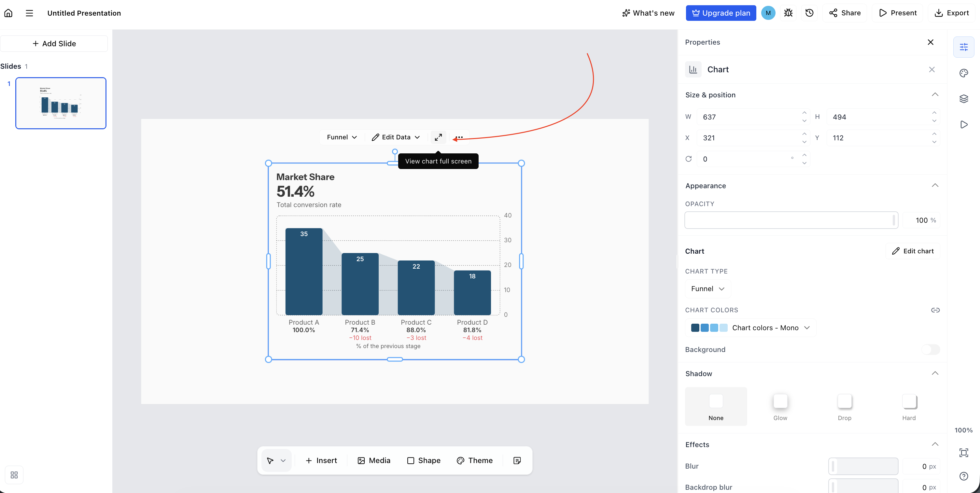Viewport: 980px width, 493px height.
Task: Click the Blur pixel value field
Action: 921,466
